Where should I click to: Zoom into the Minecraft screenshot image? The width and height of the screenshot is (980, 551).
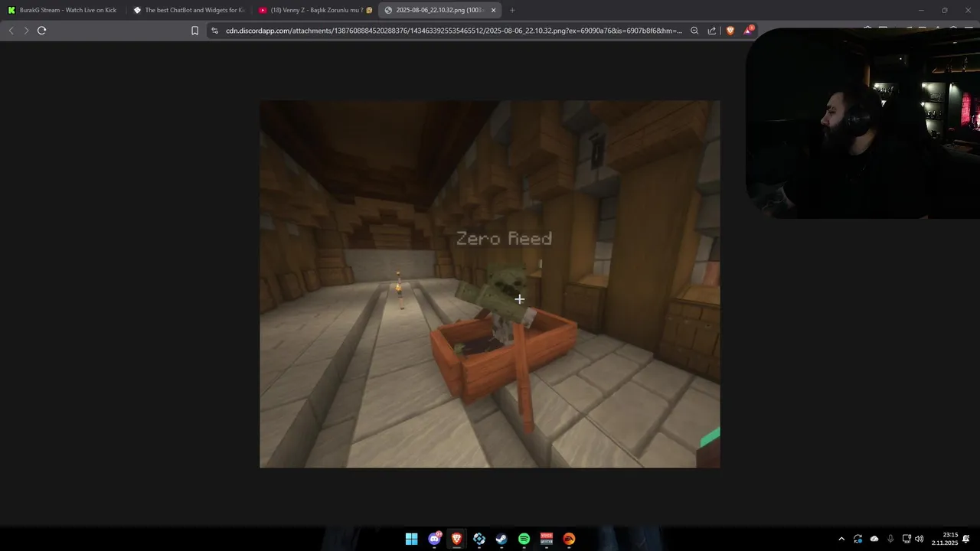(x=489, y=284)
